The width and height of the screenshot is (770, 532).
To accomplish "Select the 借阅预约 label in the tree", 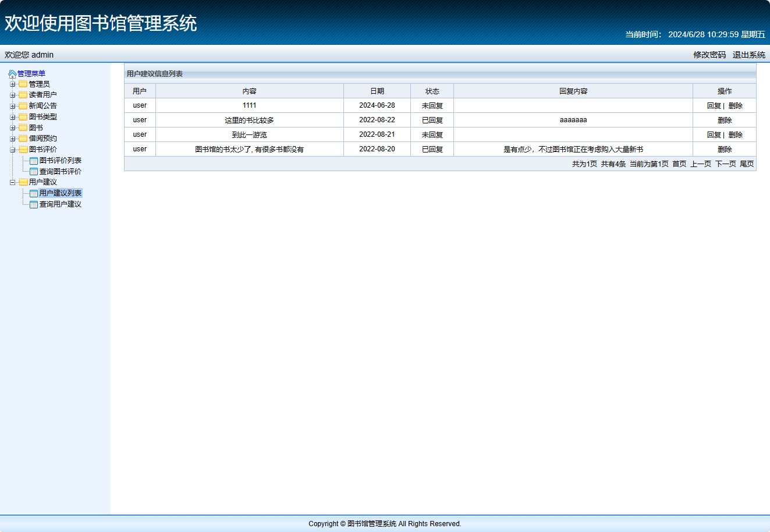I will pos(43,139).
